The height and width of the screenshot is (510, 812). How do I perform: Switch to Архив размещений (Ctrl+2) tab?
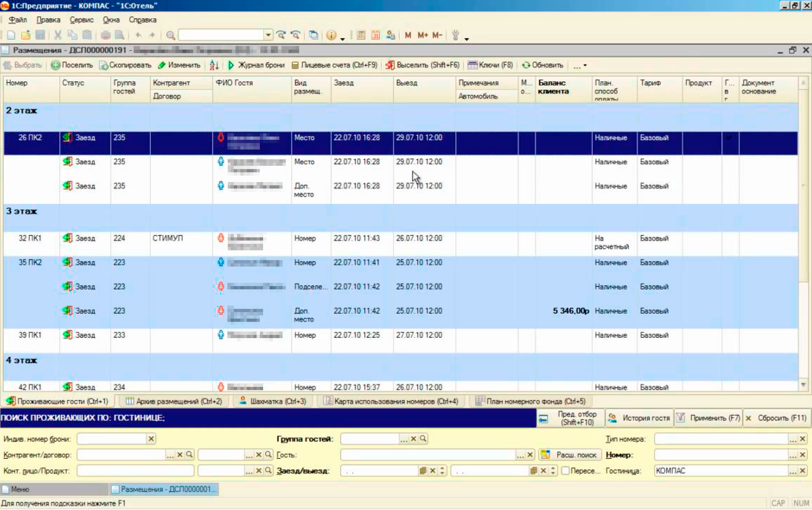(174, 401)
